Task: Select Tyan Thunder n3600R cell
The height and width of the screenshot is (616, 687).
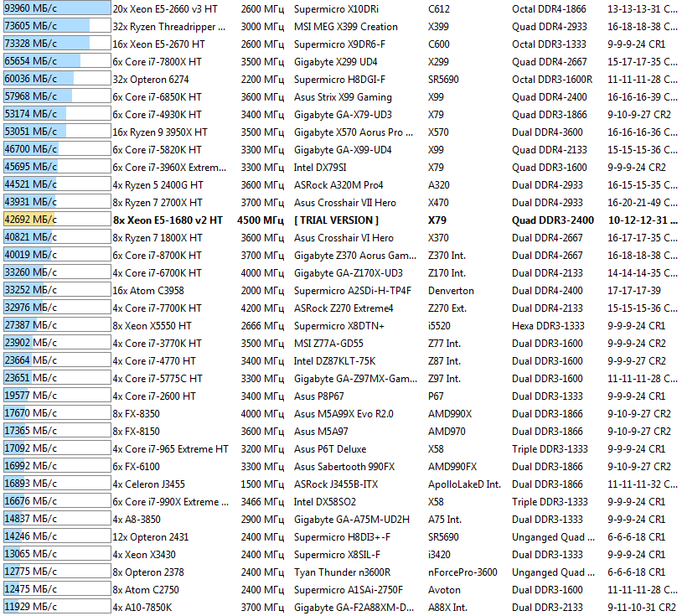Action: click(342, 572)
